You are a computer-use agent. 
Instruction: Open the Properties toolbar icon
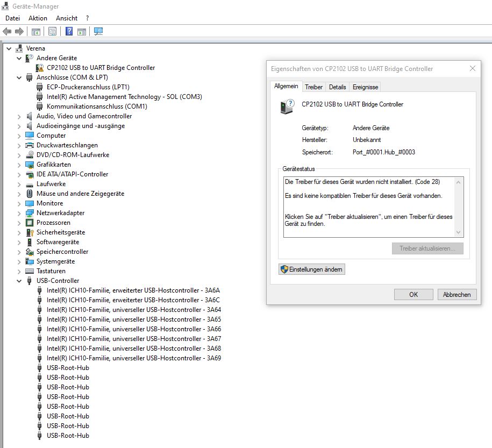pyautogui.click(x=52, y=32)
